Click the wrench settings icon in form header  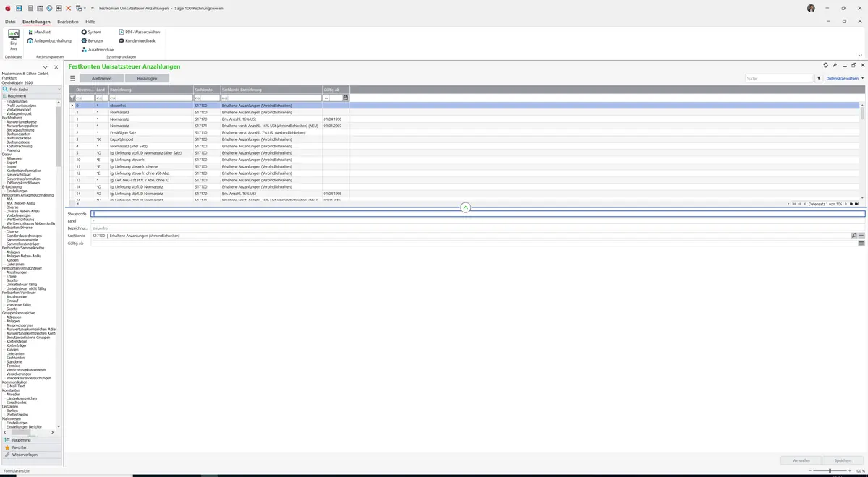click(x=835, y=66)
